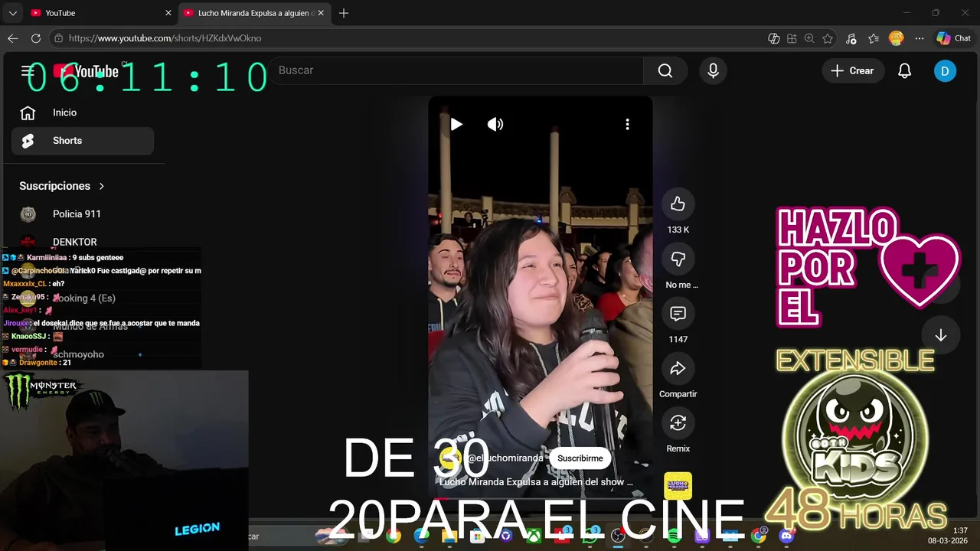Click the Copilot icon in the address bar
This screenshot has height=551, width=980.
(774, 38)
